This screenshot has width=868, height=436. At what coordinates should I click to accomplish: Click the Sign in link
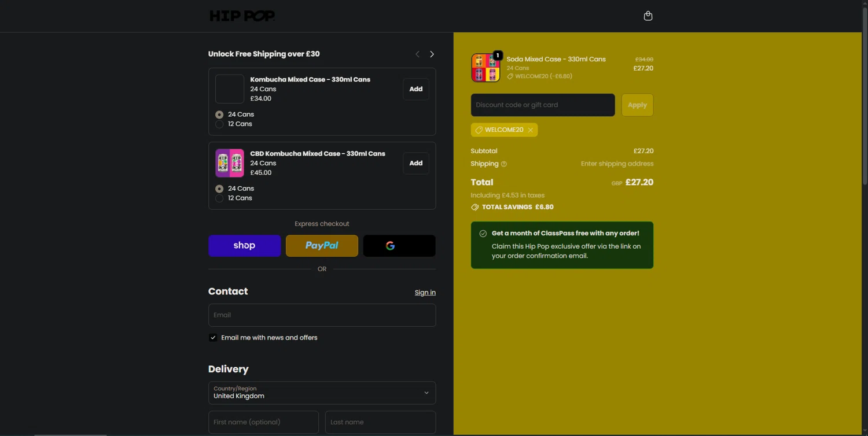425,293
